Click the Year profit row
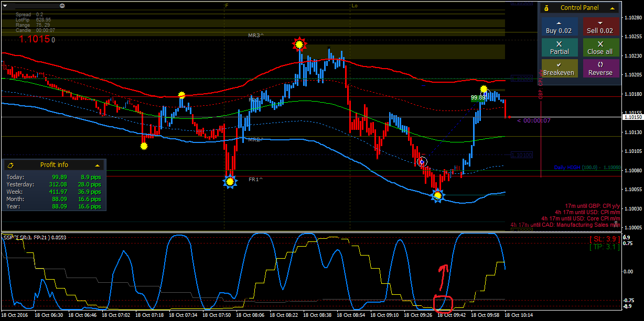 point(53,206)
